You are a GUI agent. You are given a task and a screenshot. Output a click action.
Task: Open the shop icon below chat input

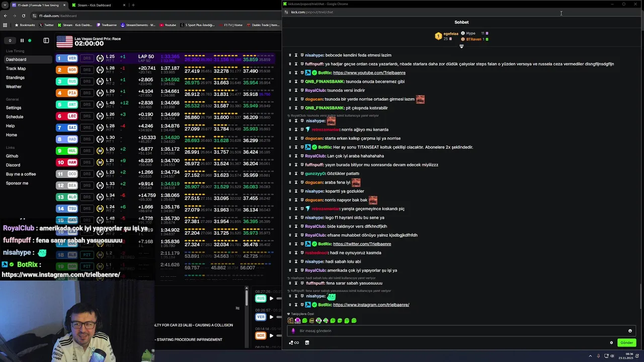tap(307, 343)
